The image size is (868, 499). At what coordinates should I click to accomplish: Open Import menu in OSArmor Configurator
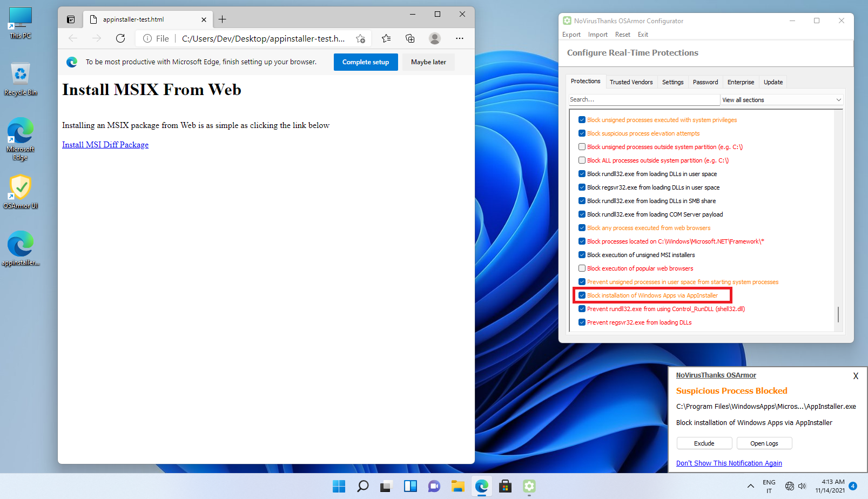598,35
